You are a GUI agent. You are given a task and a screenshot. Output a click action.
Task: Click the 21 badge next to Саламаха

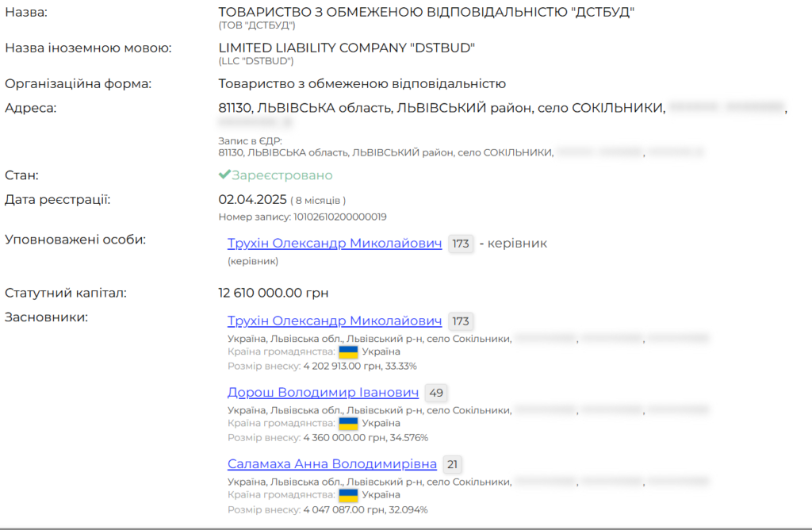452,465
